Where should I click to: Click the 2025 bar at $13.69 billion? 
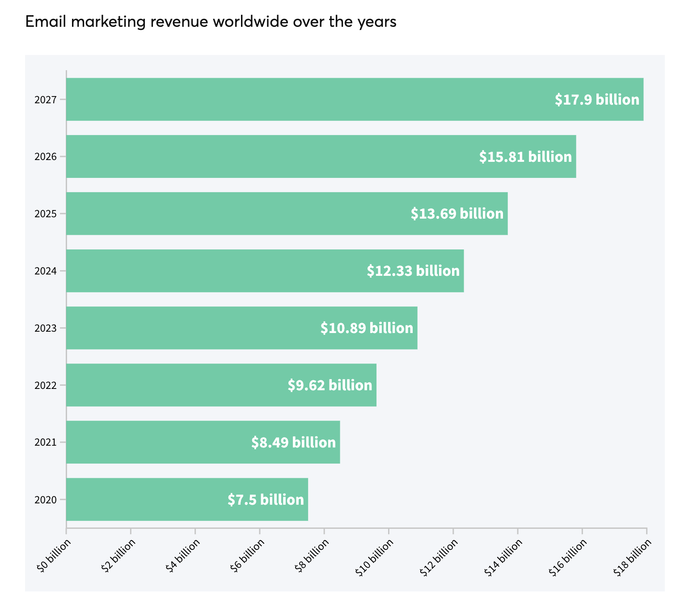[x=287, y=214]
